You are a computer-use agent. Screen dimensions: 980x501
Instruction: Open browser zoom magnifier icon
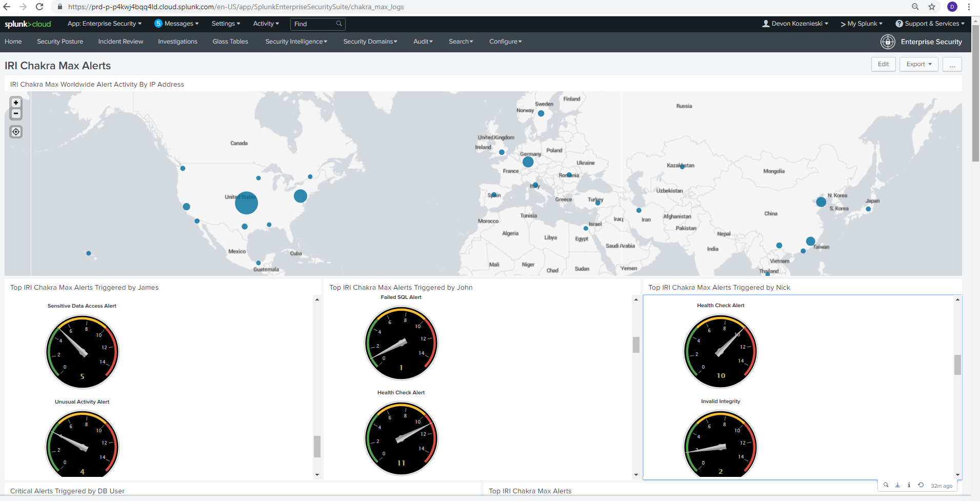(x=915, y=7)
